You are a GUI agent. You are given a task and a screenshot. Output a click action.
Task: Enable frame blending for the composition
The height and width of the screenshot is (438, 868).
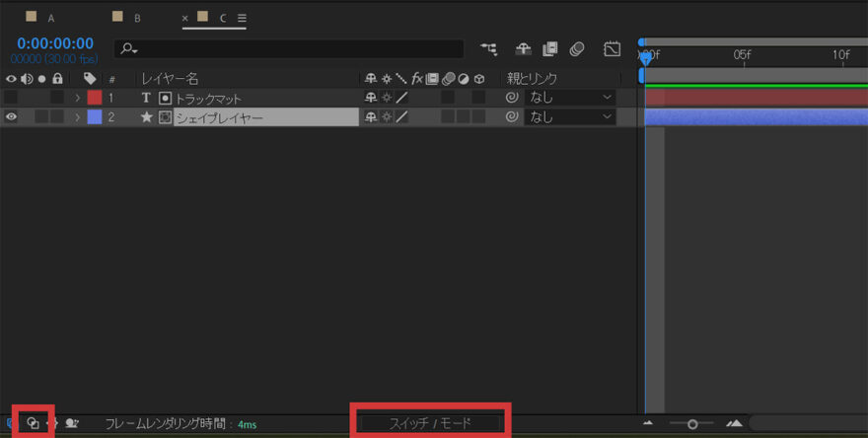(x=550, y=49)
